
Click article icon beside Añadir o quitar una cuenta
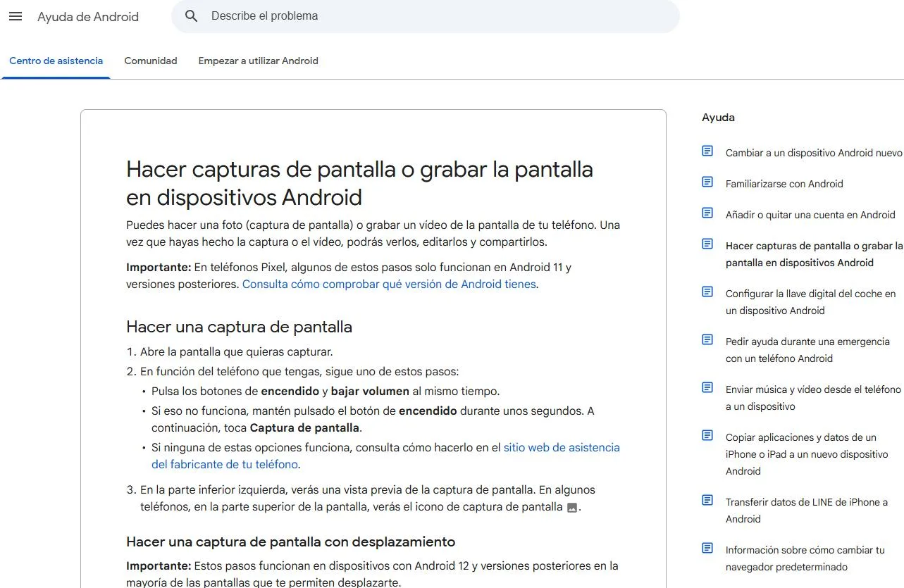pyautogui.click(x=707, y=213)
